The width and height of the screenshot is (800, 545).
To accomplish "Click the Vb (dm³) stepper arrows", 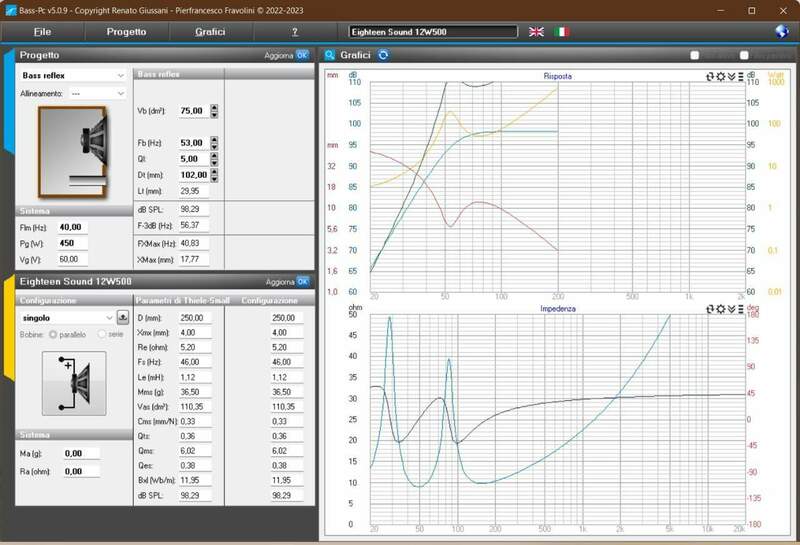I will [x=214, y=110].
